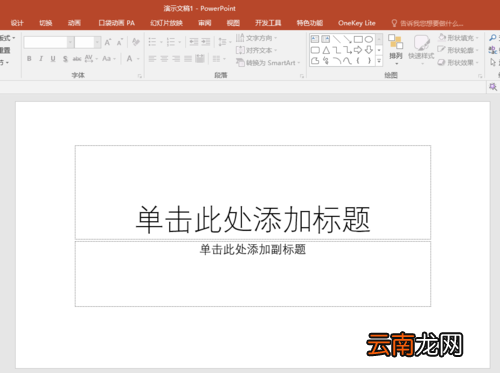500x373 pixels.
Task: Click the Decrease Font Size icon
Action: [x=120, y=42]
